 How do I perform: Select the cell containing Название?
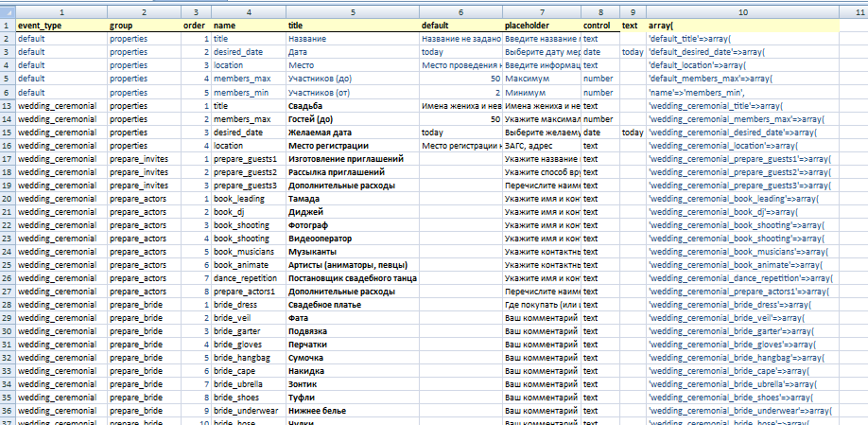point(353,40)
